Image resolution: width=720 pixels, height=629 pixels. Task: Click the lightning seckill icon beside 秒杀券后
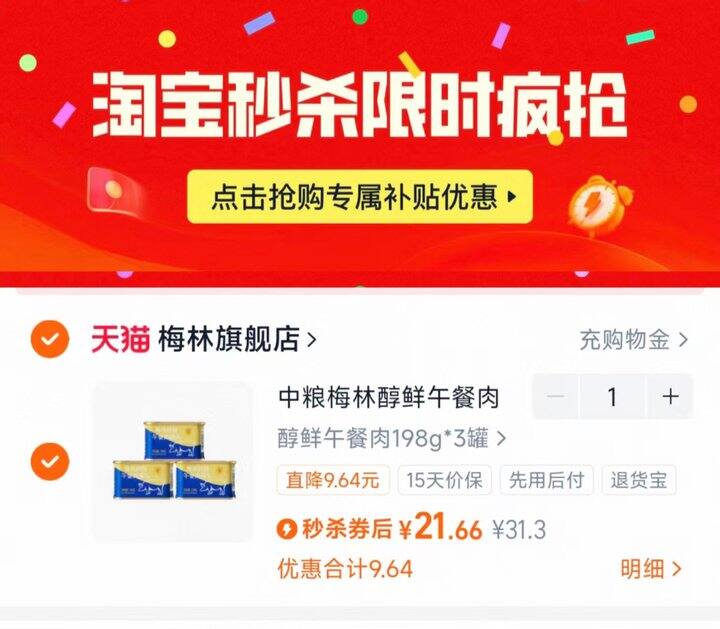287,528
